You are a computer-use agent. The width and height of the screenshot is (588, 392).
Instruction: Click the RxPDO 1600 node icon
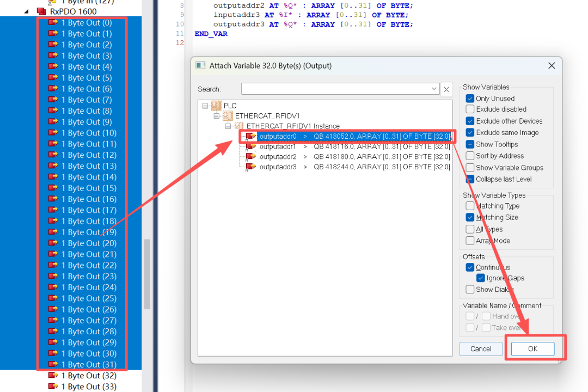(x=41, y=11)
